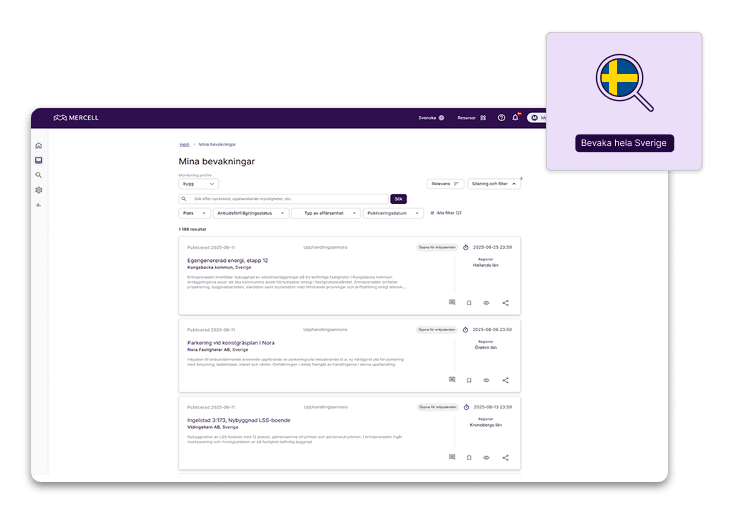Viewport: 734px width, 514px height.
Task: Open Parkering vid konstgräsplan i Nora title
Action: pyautogui.click(x=231, y=343)
